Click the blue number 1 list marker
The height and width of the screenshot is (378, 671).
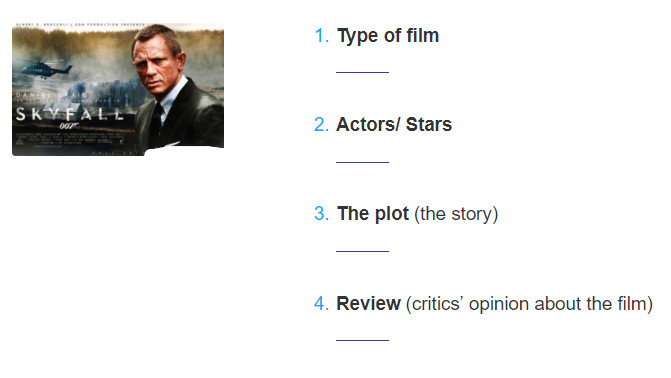321,36
